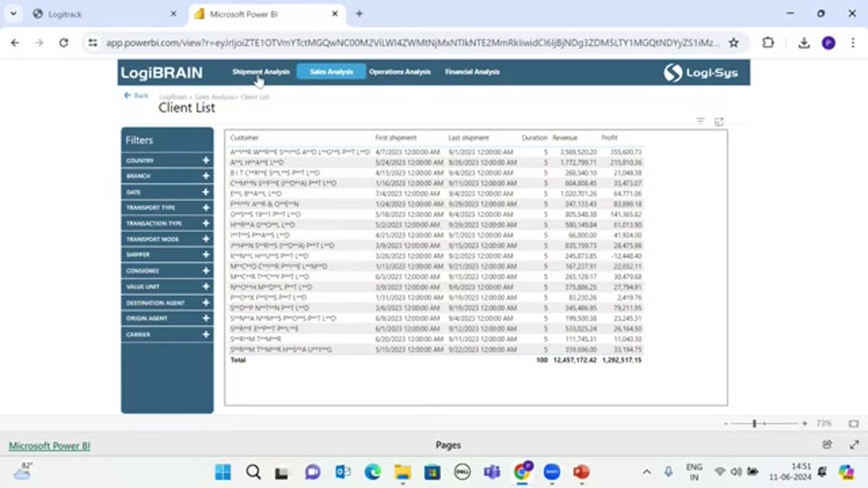Switch to the Logitrack browser tab
868x488 pixels.
(x=105, y=14)
